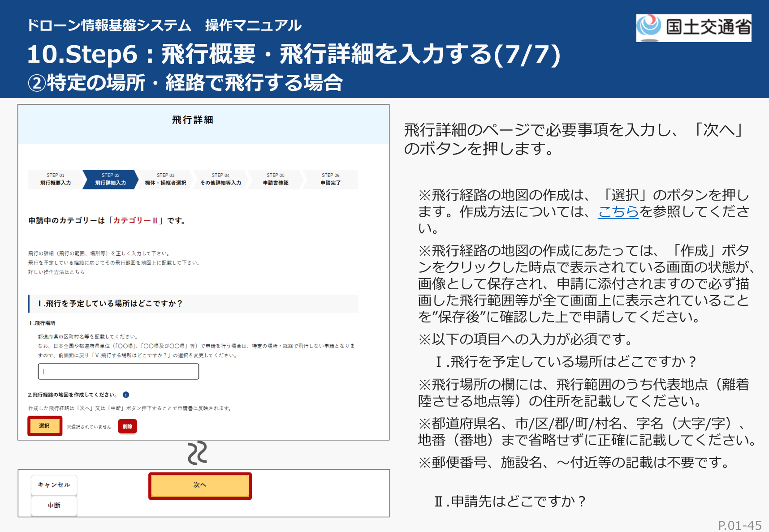Click the 2.飛行経路の地図を作成してください label

point(73,395)
